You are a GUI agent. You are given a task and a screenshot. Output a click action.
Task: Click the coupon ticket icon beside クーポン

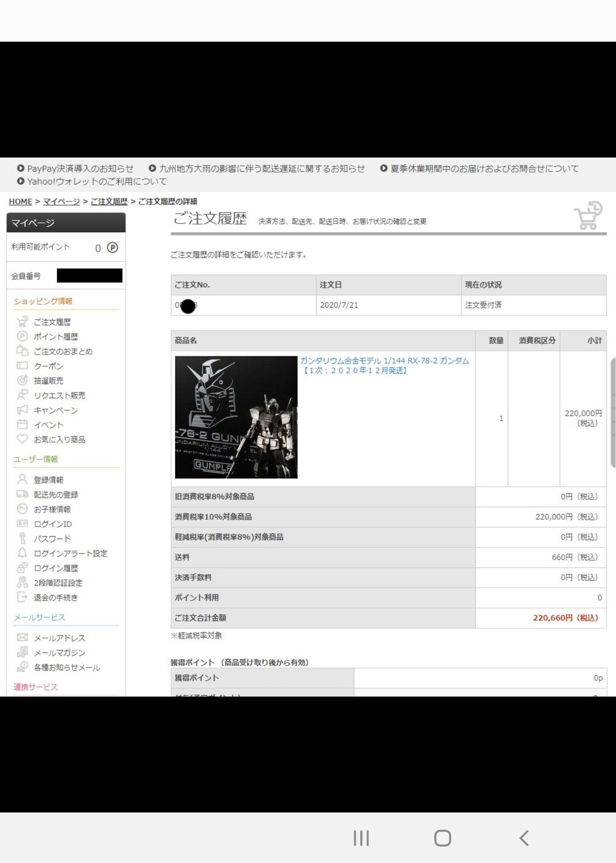pos(22,366)
